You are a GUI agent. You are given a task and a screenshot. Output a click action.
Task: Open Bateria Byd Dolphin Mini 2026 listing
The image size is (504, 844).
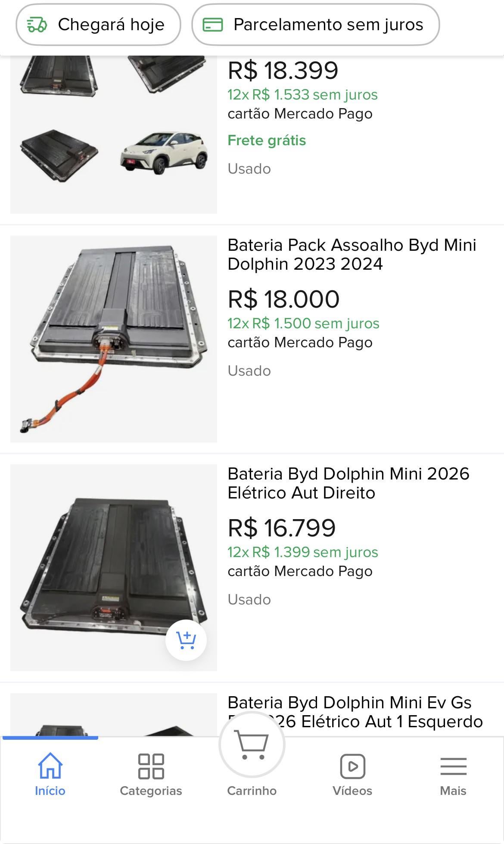pyautogui.click(x=348, y=483)
